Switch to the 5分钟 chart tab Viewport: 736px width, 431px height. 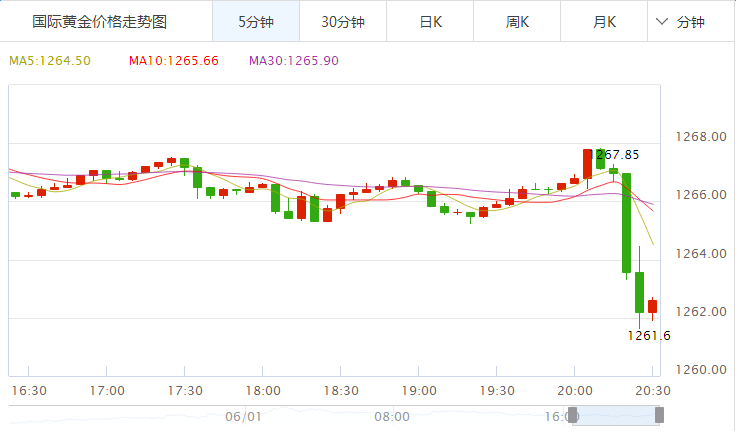256,22
